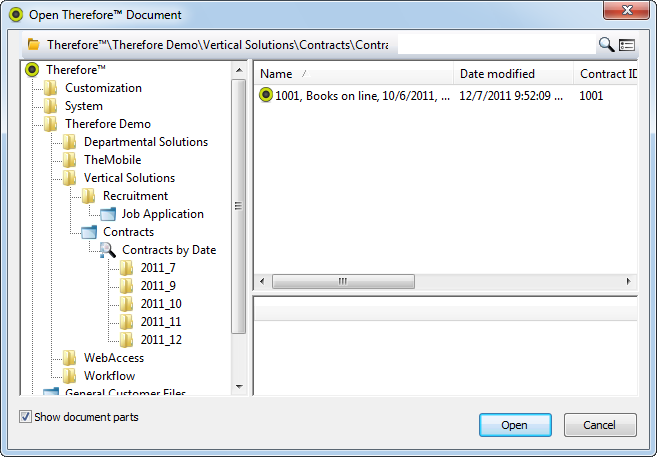The image size is (657, 457).
Task: Click the Job Application category icon
Action: 108,214
